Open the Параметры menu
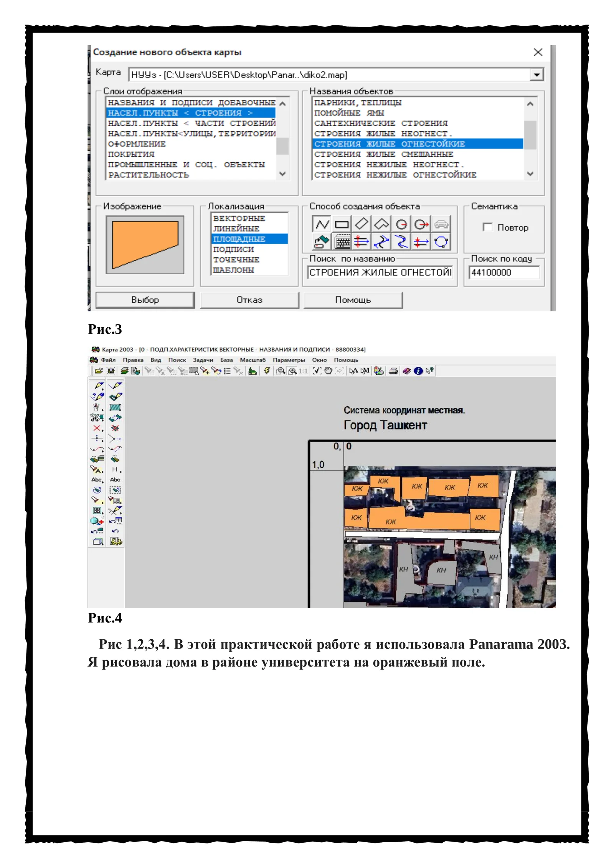 [x=289, y=360]
